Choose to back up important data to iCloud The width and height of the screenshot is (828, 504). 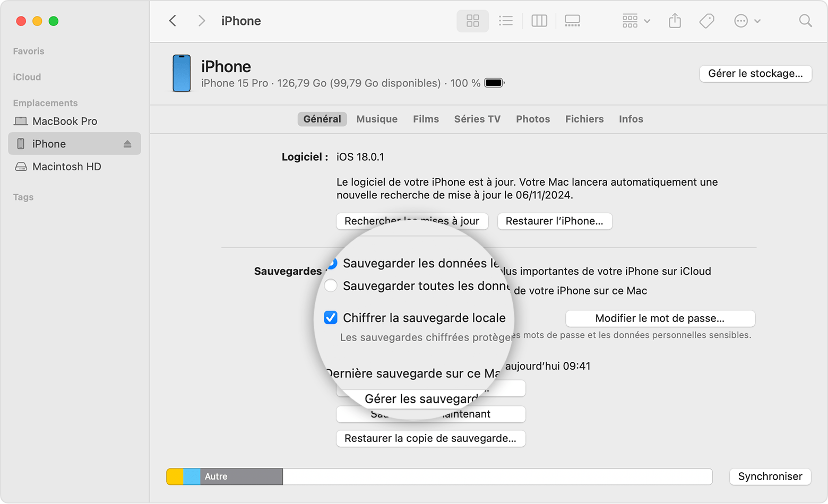(332, 263)
